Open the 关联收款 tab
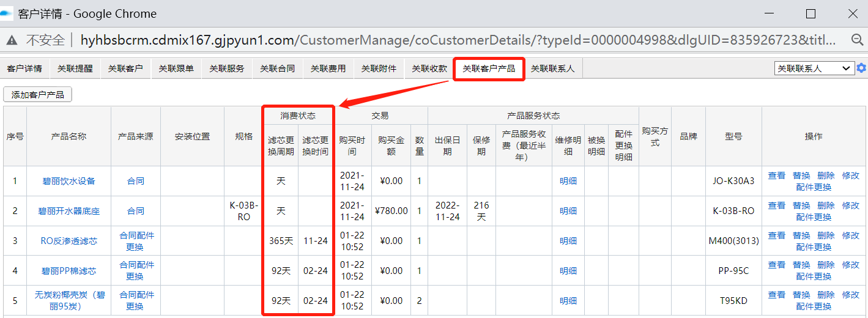Screen dimensions: 868x318 tap(429, 69)
